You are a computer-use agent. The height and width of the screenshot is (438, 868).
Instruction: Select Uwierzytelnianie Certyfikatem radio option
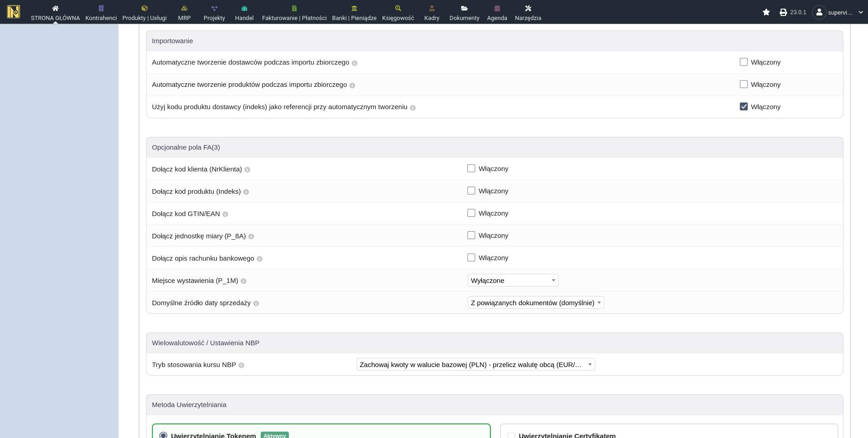pos(511,435)
